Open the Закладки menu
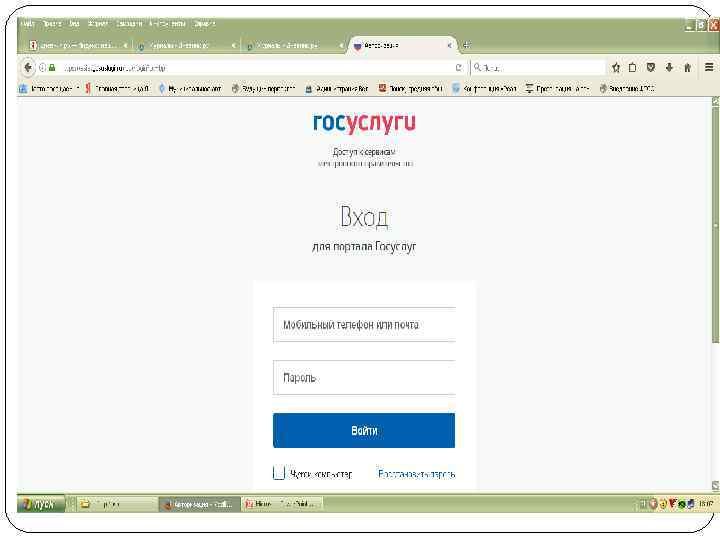The image size is (720, 540). [x=129, y=23]
